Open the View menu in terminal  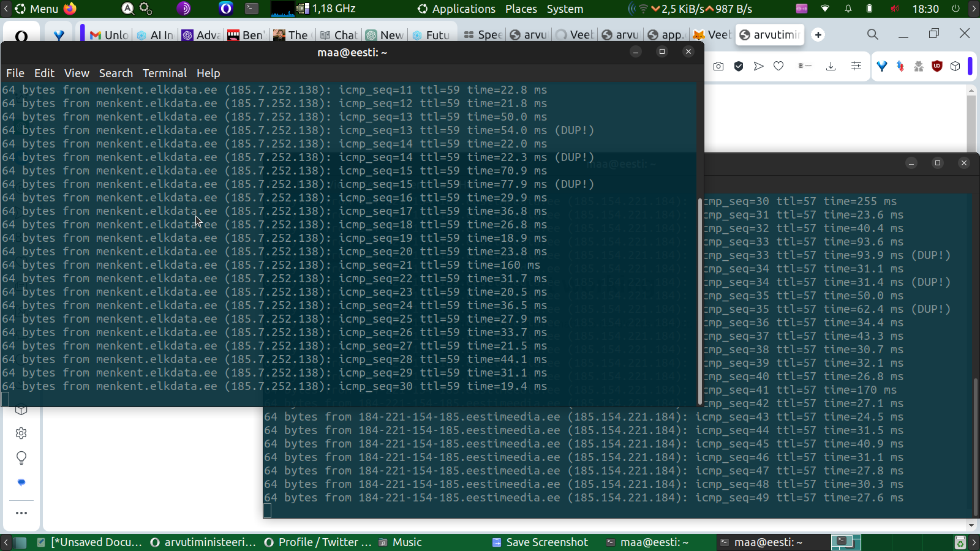tap(77, 73)
